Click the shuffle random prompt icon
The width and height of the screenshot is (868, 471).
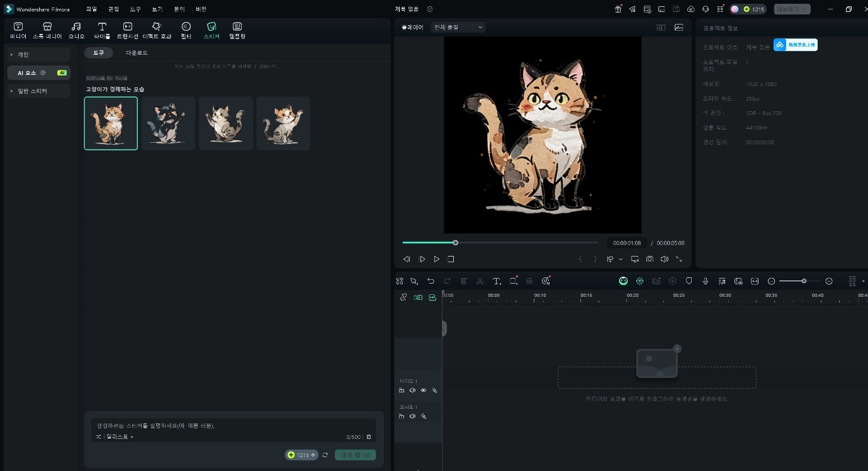point(98,436)
